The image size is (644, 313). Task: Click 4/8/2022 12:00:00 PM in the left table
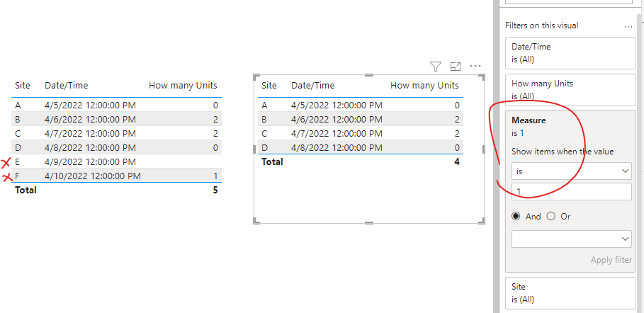tap(91, 147)
